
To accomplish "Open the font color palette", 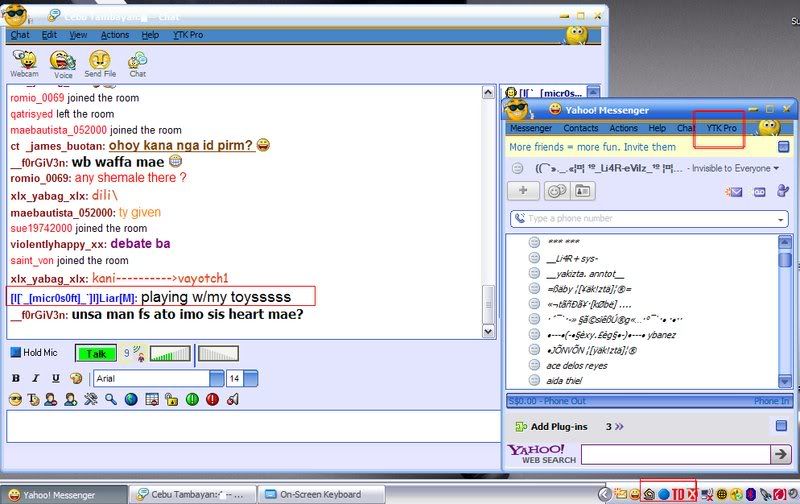I will click(76, 378).
